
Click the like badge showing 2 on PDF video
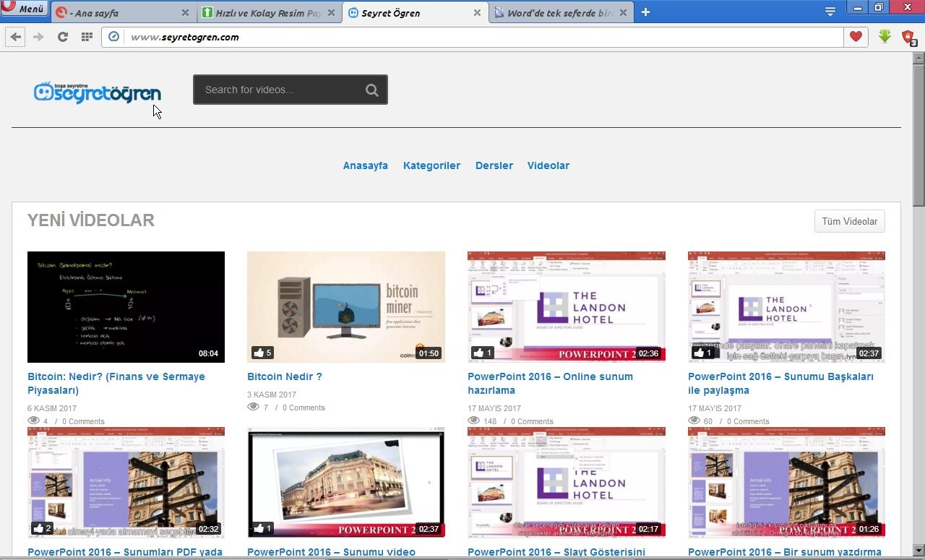pos(43,528)
